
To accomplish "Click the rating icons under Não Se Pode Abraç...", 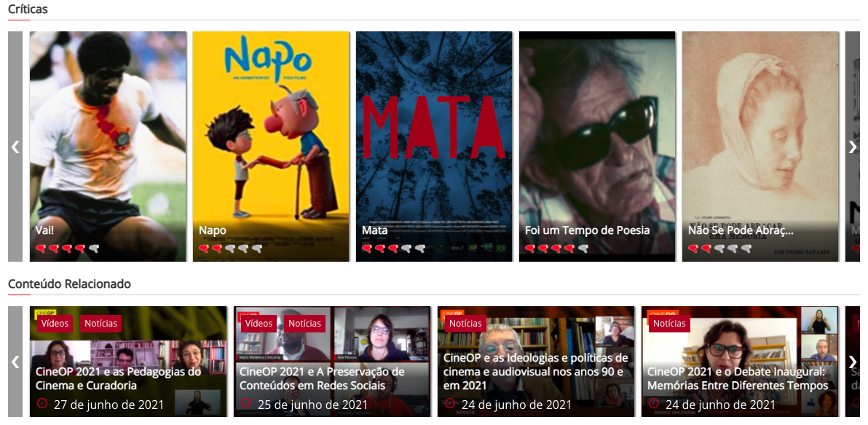I will [x=719, y=249].
